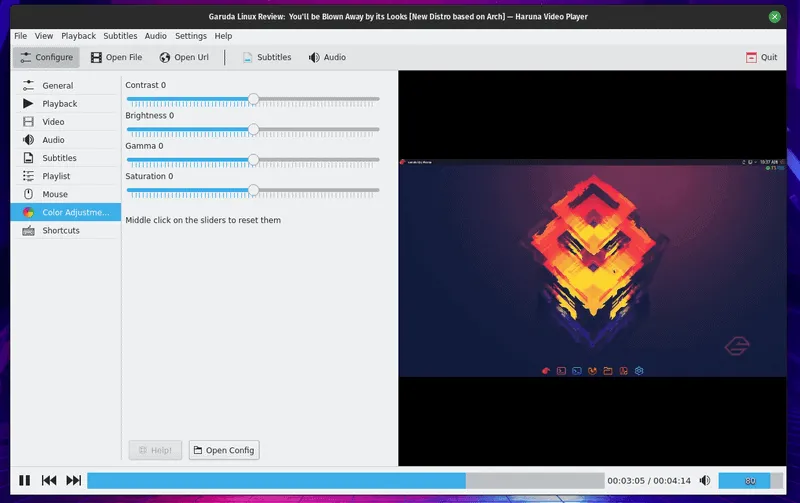Viewport: 800px width, 503px height.
Task: Click the Open Config button
Action: click(224, 450)
